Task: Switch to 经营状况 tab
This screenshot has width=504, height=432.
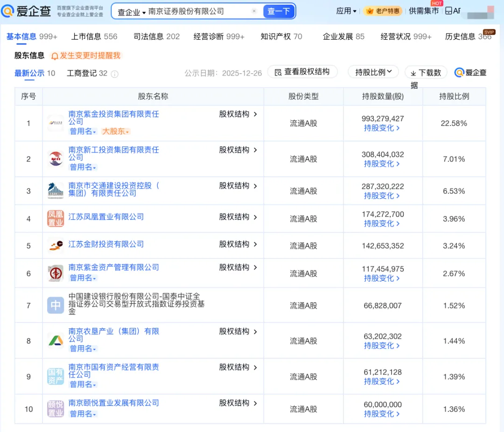Action: (x=406, y=37)
